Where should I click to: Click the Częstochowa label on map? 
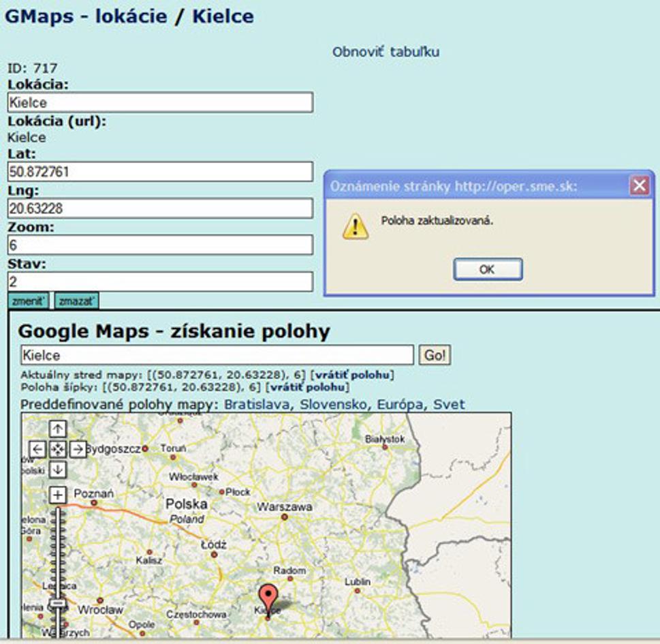point(196,615)
